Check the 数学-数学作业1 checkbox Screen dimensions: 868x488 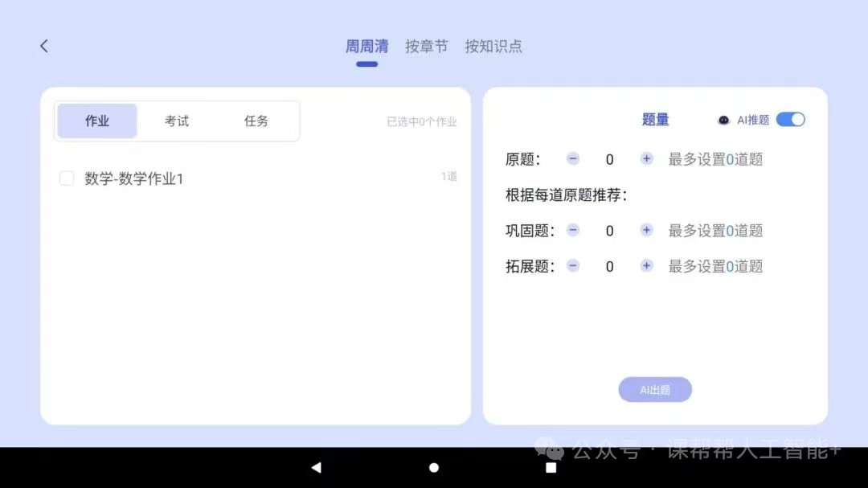pyautogui.click(x=67, y=178)
